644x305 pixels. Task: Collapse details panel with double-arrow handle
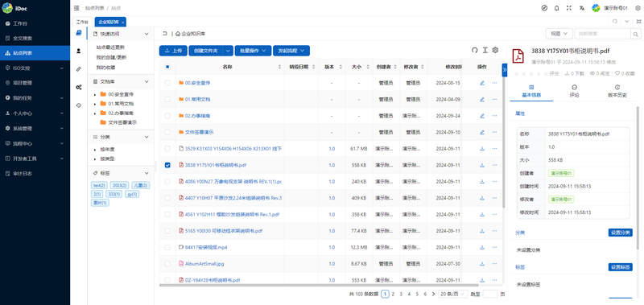click(505, 70)
